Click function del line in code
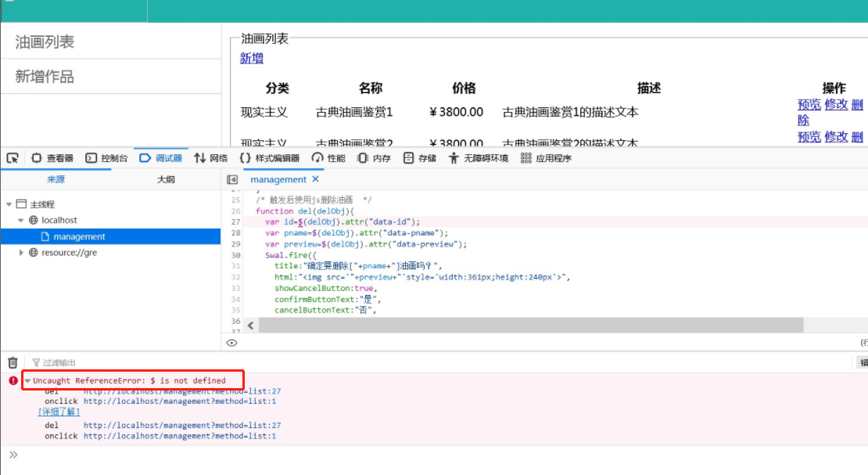The image size is (868, 475). tap(304, 211)
